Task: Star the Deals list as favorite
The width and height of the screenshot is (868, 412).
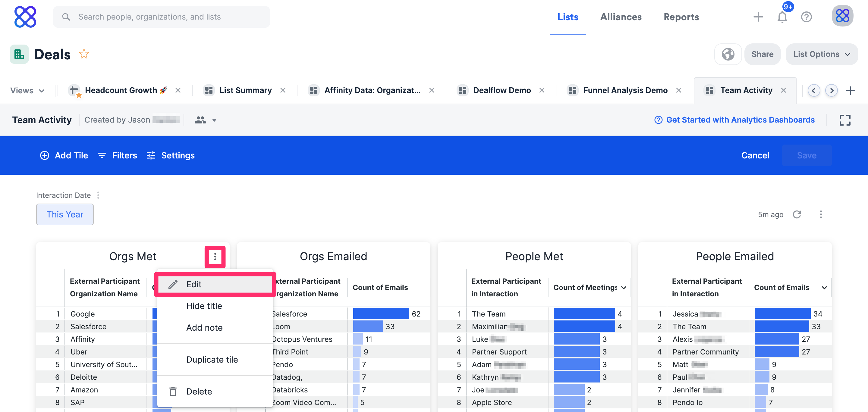Action: click(x=84, y=54)
